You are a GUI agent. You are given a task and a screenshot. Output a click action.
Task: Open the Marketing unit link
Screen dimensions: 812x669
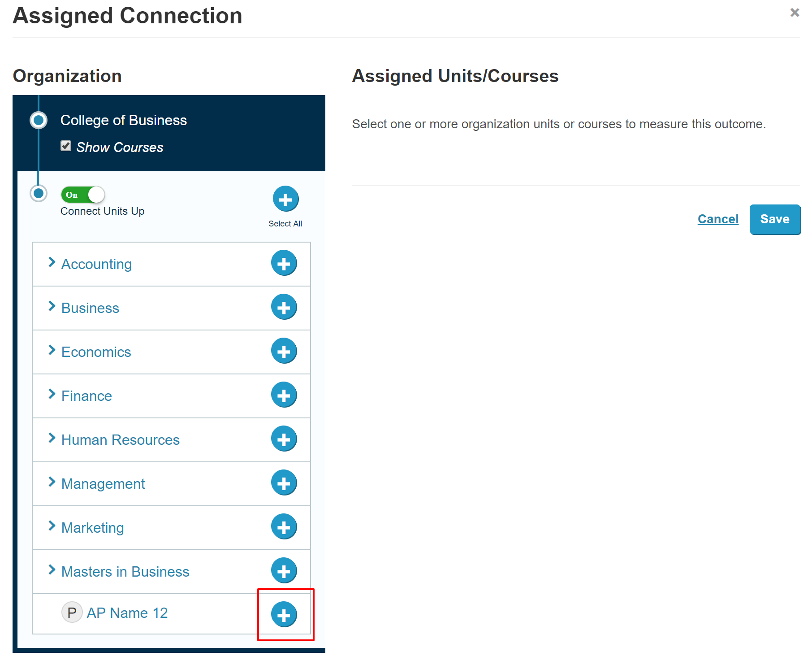pyautogui.click(x=92, y=528)
